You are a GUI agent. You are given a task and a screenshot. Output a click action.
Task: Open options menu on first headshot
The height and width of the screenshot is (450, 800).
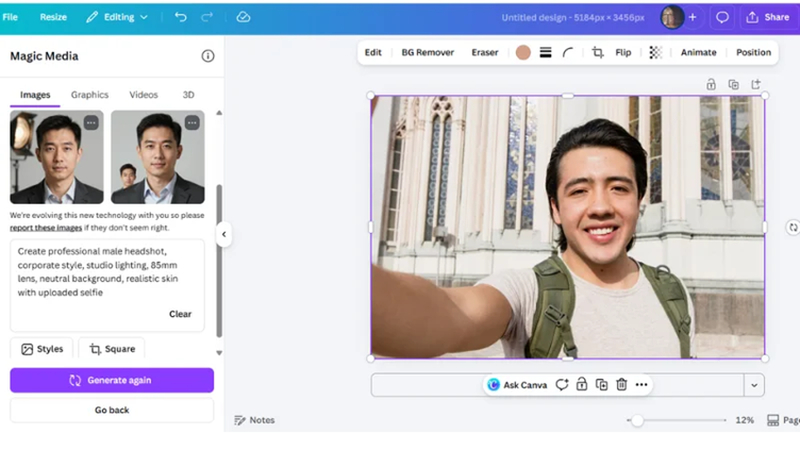tap(91, 122)
